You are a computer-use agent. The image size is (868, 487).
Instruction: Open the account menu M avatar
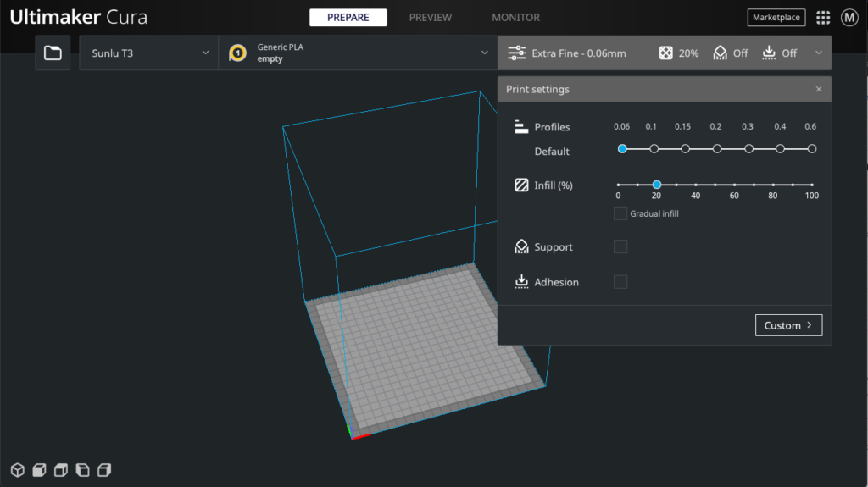pyautogui.click(x=849, y=18)
